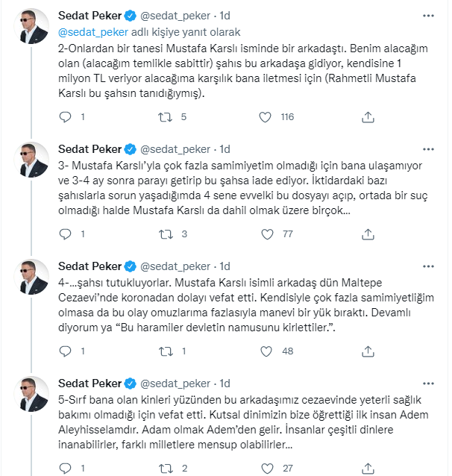Share the tweet about Mustafa Karslı's 1 milyon TL
Viewport: 452px width, 476px height.
(368, 117)
